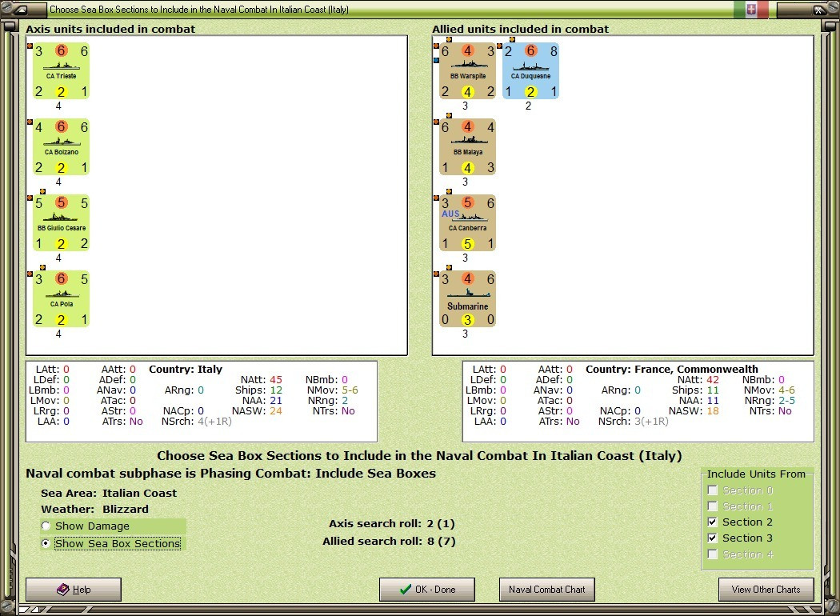
Task: Select the CA Bolzano unit counter
Action: coord(61,147)
